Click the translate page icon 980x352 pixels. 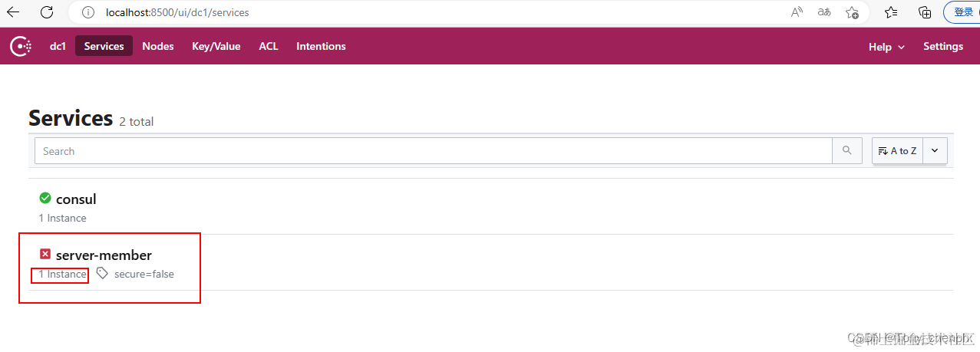(824, 12)
